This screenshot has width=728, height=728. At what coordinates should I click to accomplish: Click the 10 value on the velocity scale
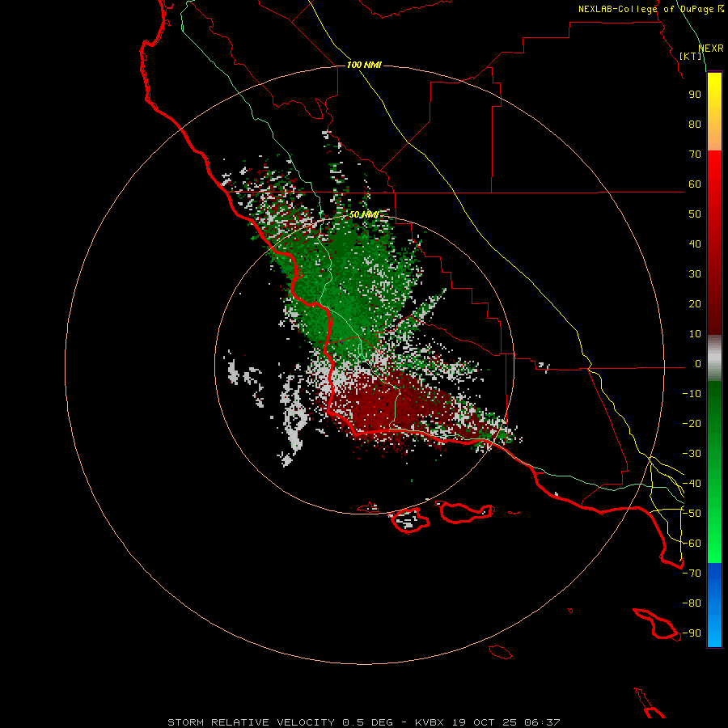tap(695, 334)
